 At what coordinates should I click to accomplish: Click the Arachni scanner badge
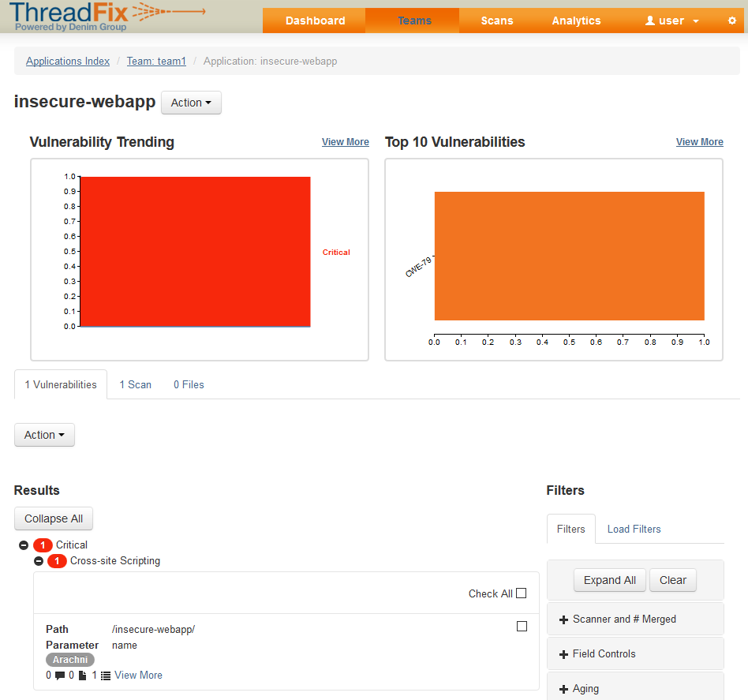(70, 660)
